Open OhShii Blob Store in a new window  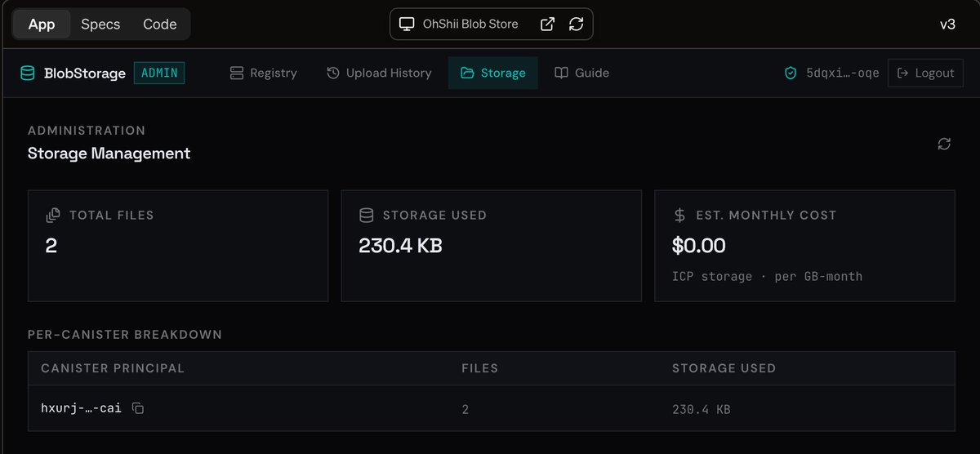(548, 24)
